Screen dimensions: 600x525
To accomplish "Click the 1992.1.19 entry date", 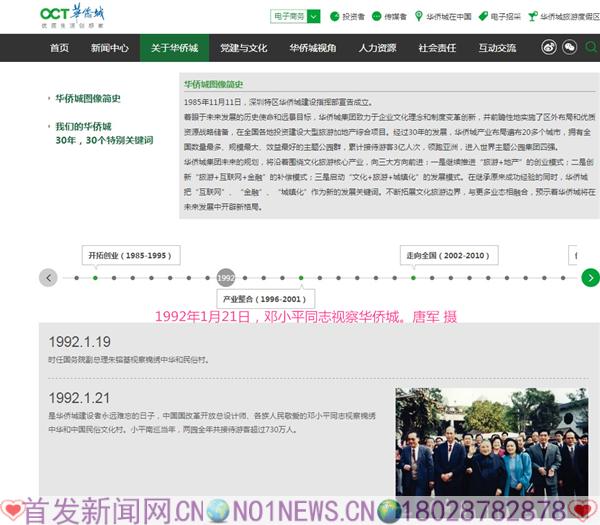I will tap(80, 342).
